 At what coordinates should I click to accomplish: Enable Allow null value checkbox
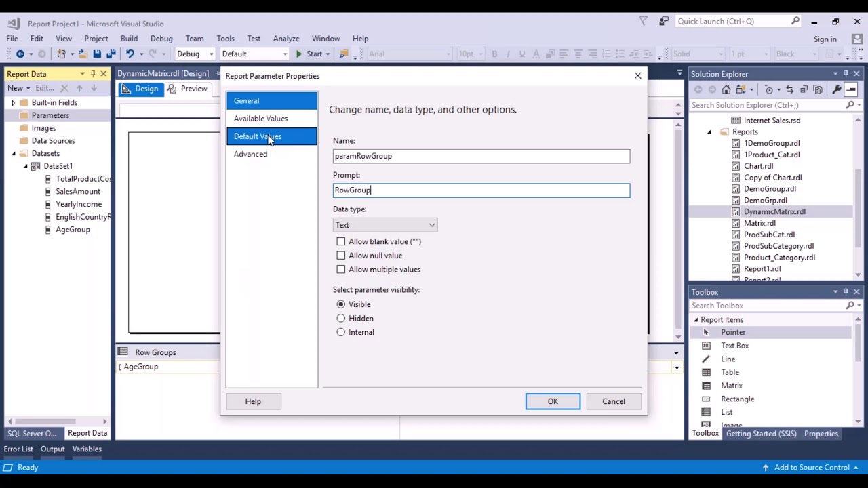[x=341, y=256]
